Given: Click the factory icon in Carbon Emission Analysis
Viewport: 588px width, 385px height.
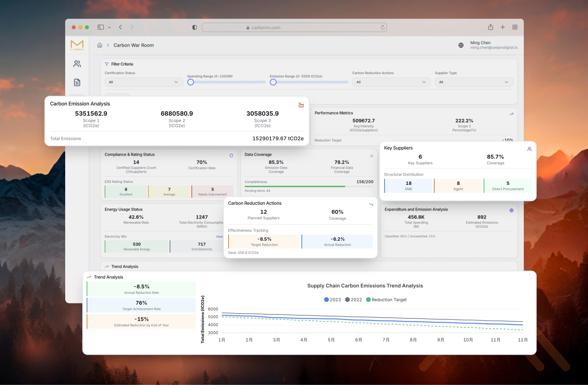Looking at the screenshot, I should [301, 105].
